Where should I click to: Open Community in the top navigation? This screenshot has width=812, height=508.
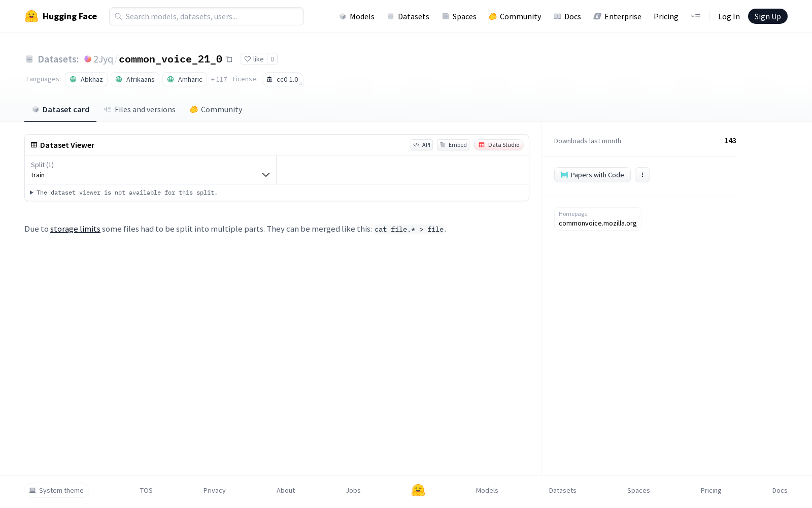point(515,16)
